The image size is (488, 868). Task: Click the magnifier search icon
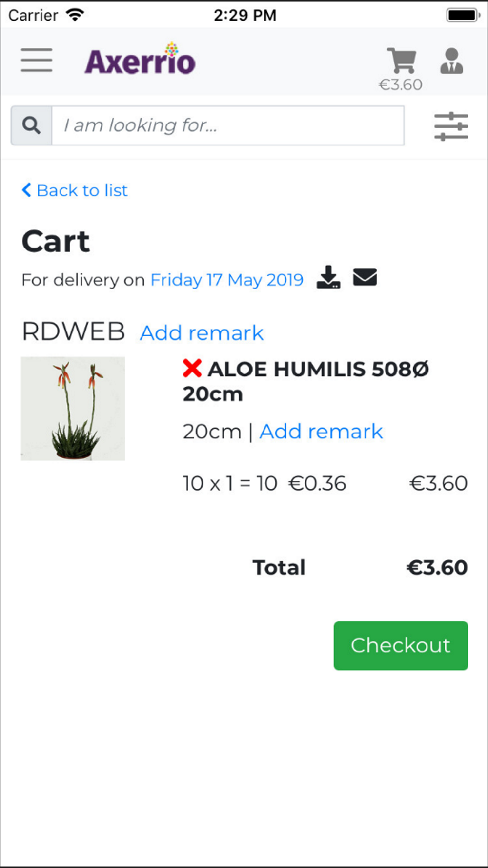pos(31,125)
